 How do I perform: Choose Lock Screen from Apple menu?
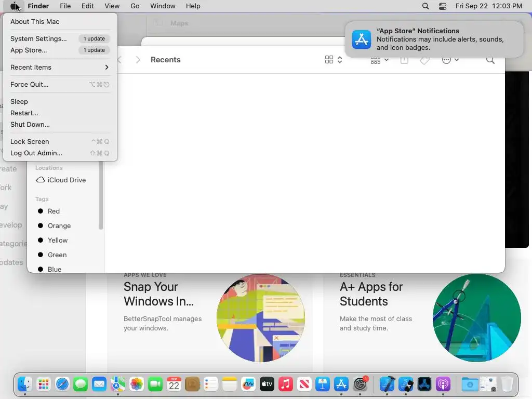tap(60, 141)
